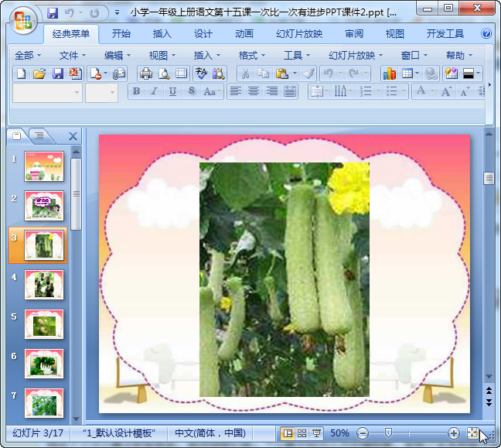Open Print Preview magnifier icon

(164, 74)
